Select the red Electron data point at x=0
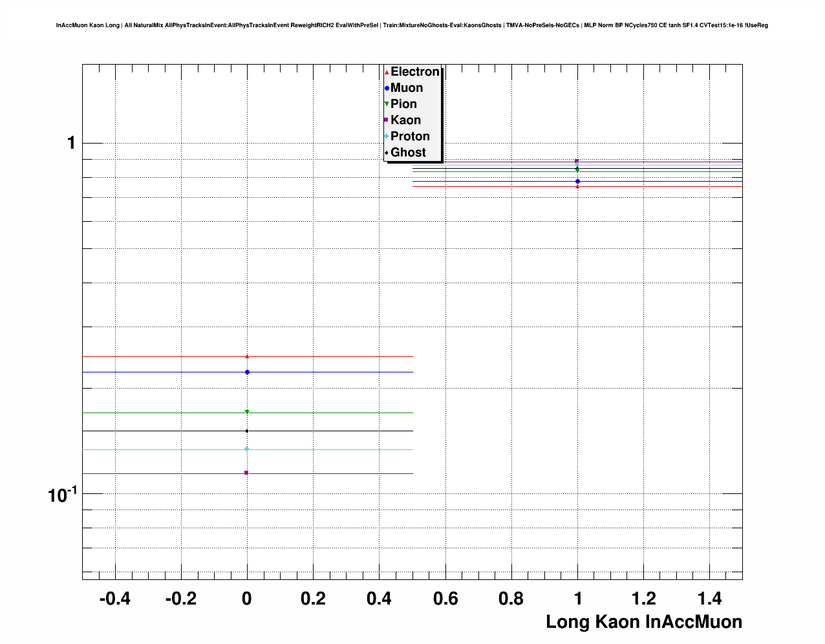 point(247,356)
